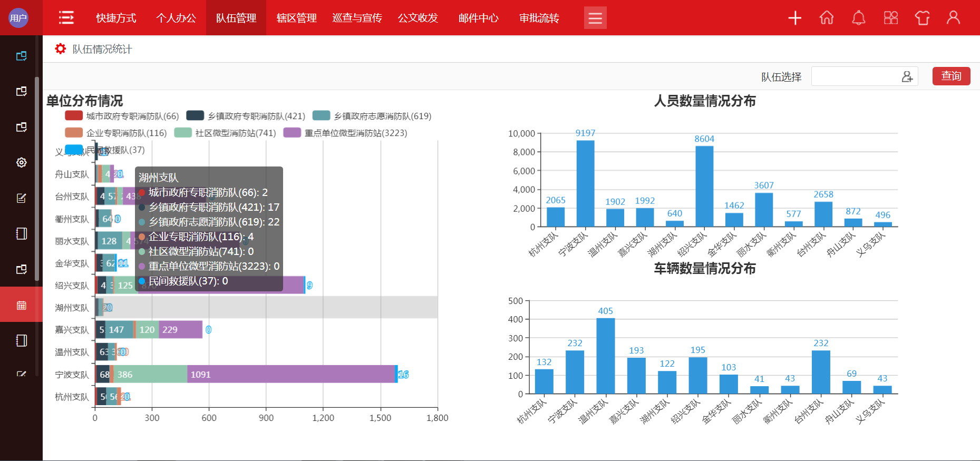
Task: Click the 单位分布情况 chart title
Action: 84,101
